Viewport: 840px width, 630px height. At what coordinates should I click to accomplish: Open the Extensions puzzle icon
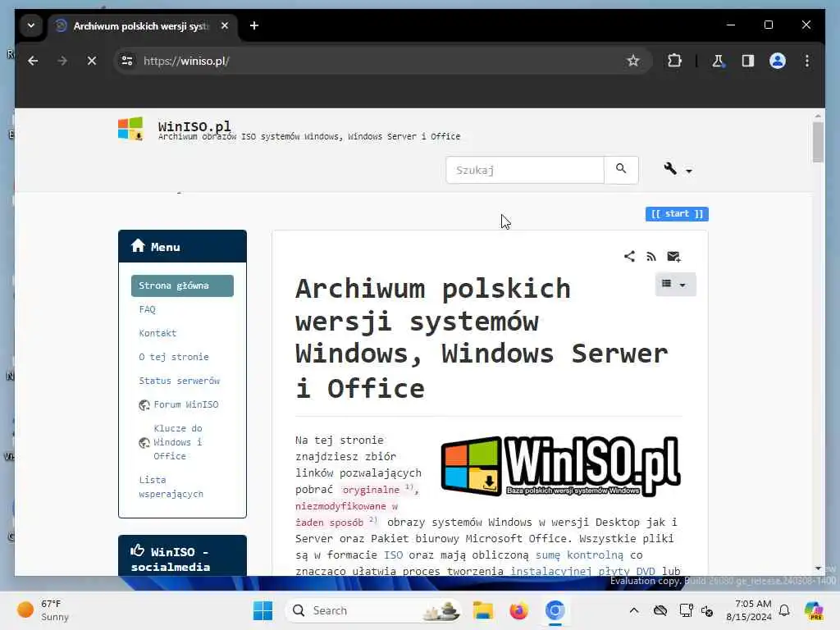click(674, 61)
